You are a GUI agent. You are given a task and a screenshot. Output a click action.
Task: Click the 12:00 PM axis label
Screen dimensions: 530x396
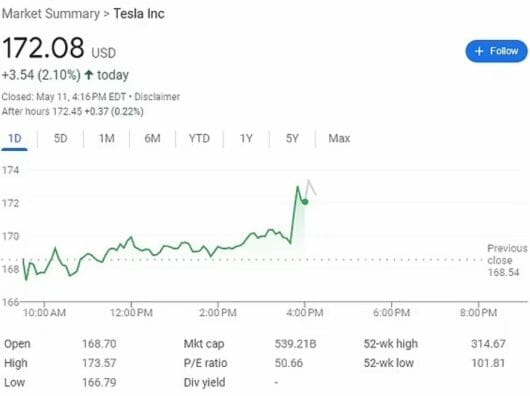click(131, 312)
